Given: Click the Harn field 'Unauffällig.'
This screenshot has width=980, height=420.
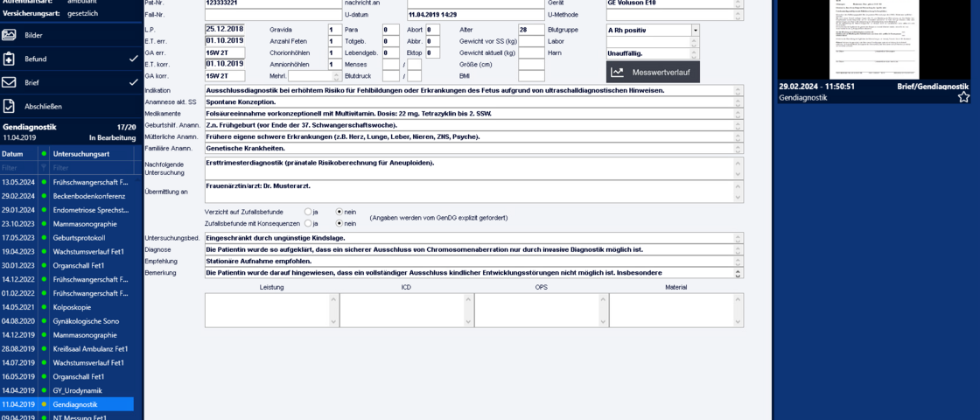Looking at the screenshot, I should click(x=653, y=53).
